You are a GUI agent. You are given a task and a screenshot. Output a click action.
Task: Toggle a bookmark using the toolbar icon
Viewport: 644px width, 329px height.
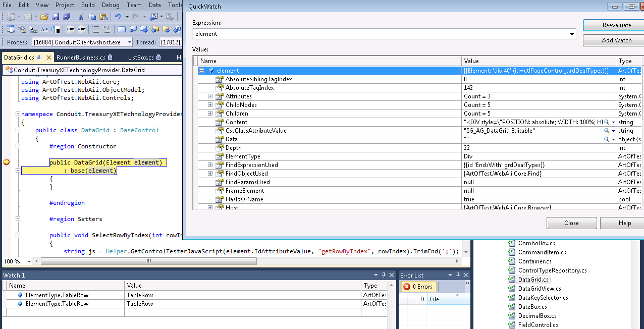121,29
